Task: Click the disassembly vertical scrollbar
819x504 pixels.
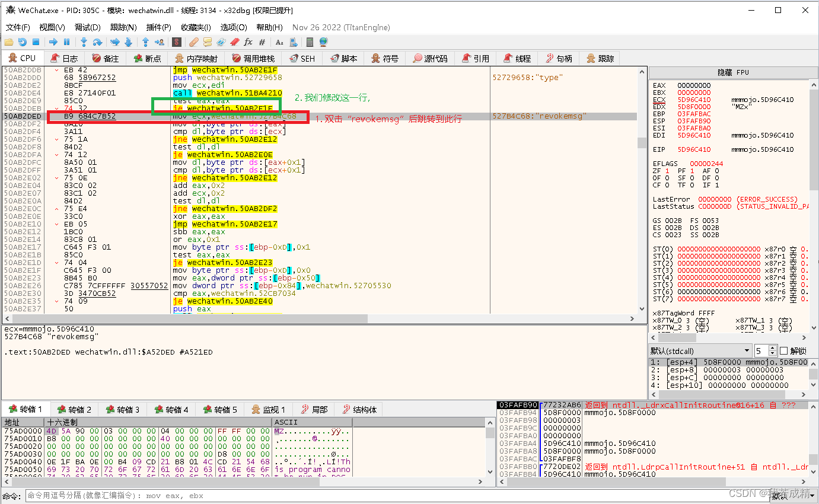Action: pos(642,190)
